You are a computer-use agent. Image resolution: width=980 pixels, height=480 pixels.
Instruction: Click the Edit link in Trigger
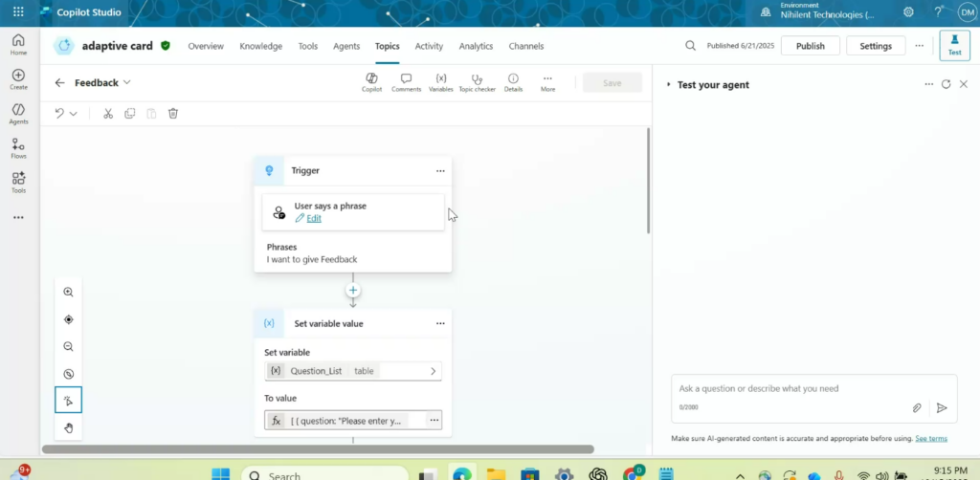(313, 219)
